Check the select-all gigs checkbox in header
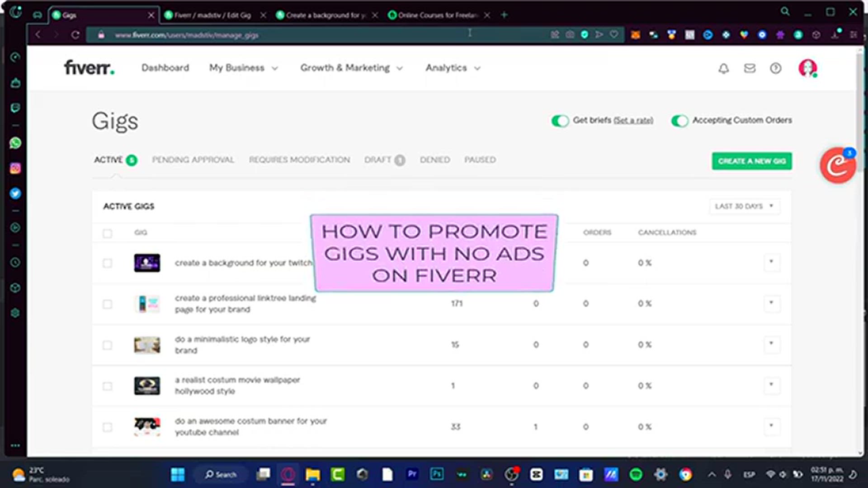The height and width of the screenshot is (488, 868). 107,233
